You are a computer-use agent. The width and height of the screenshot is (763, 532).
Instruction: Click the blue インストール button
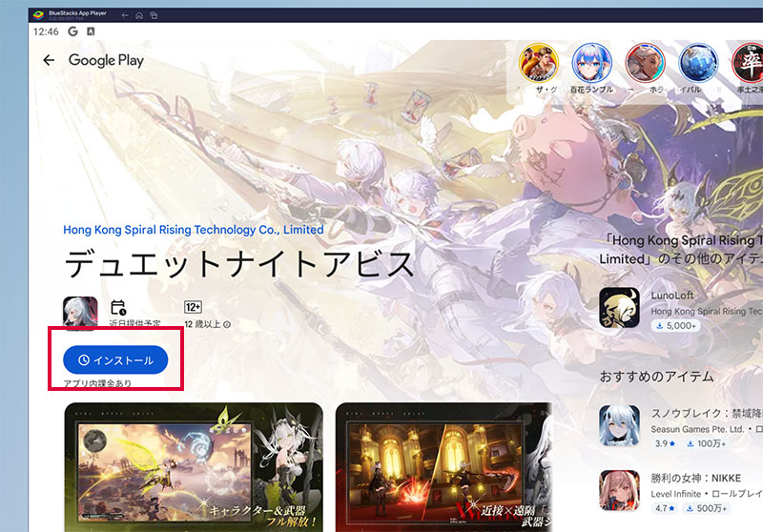(115, 359)
